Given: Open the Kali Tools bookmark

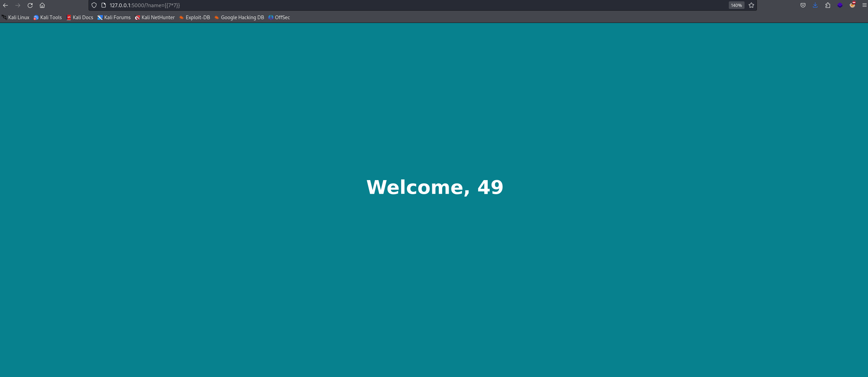Looking at the screenshot, I should click(x=48, y=17).
